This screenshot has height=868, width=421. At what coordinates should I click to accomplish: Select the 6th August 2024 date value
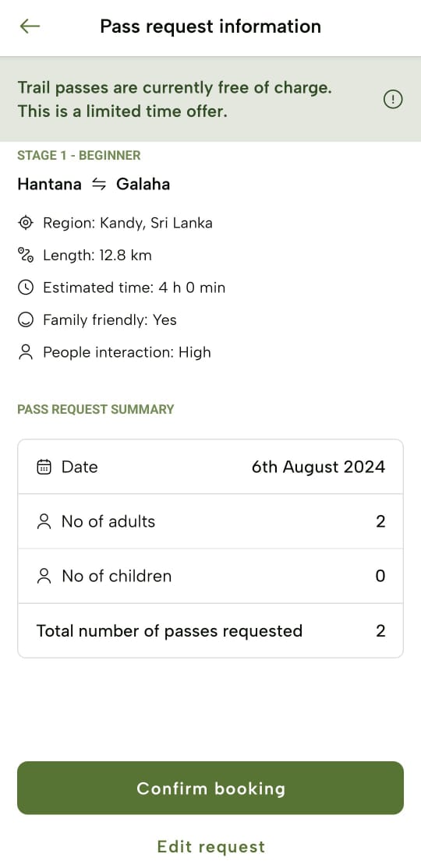pyautogui.click(x=318, y=467)
